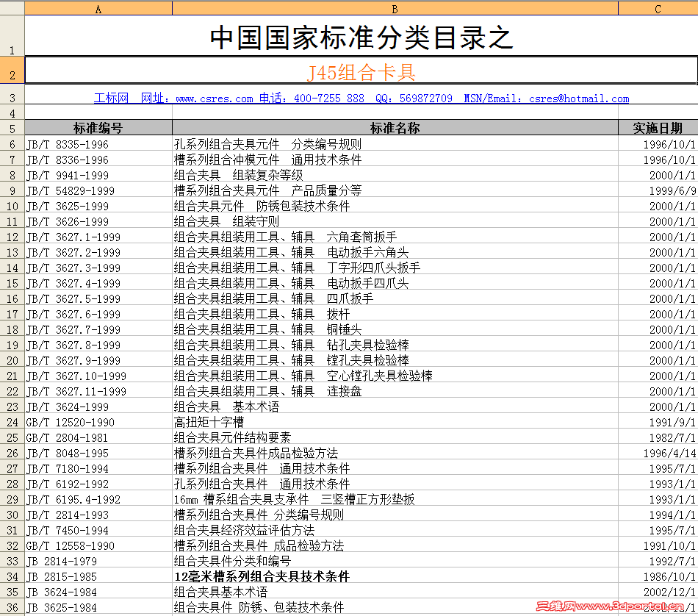
Task: Select cell JB/T 54829-1999
Action: [x=98, y=190]
